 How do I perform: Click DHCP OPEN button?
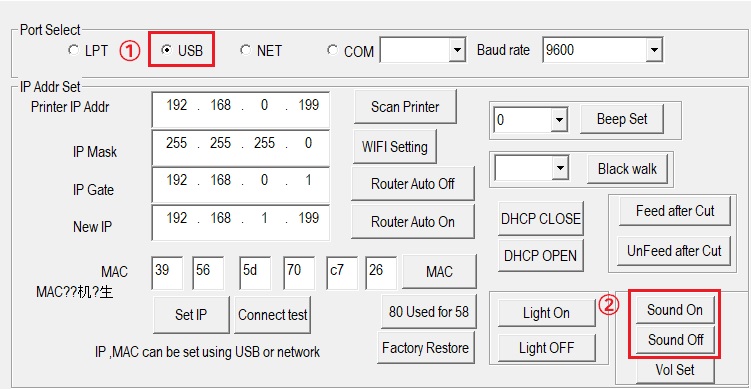(540, 255)
